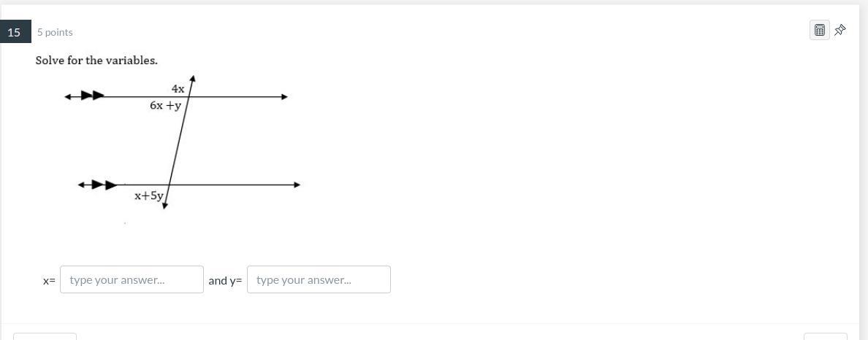The width and height of the screenshot is (868, 340).
Task: Pin question 15 with pushpin icon
Action: click(x=840, y=30)
